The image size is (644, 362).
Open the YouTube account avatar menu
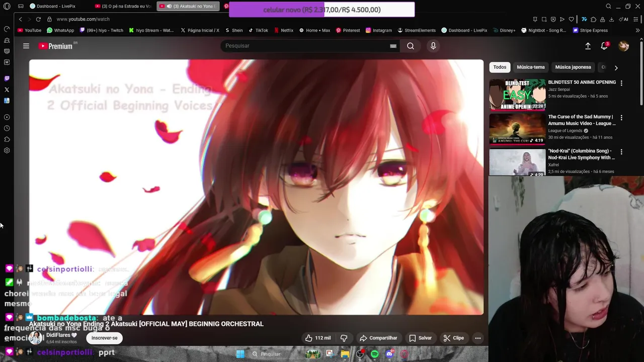(624, 46)
